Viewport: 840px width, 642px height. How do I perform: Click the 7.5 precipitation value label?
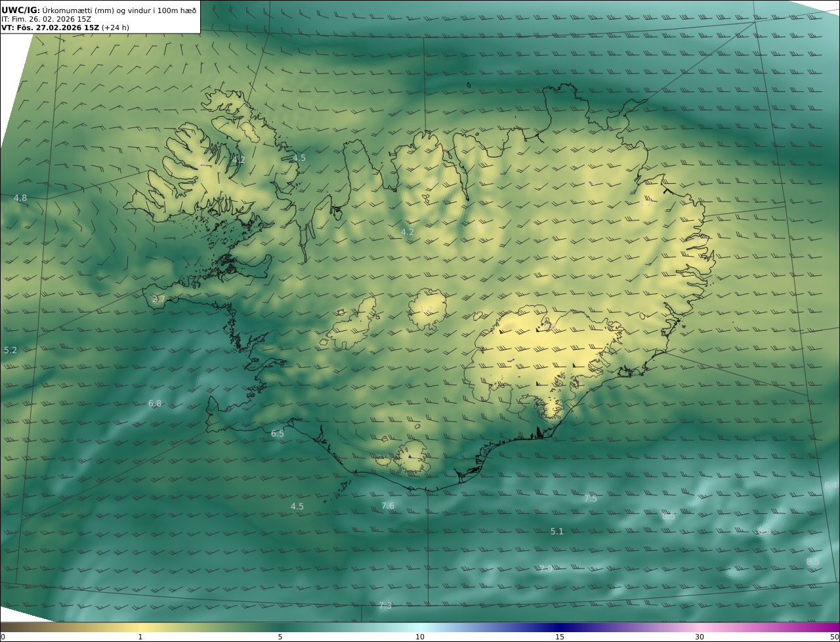point(591,499)
